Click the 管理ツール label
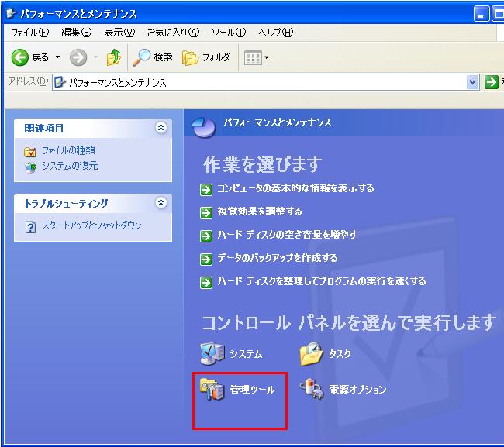Image resolution: width=504 pixels, height=447 pixels. coord(252,390)
